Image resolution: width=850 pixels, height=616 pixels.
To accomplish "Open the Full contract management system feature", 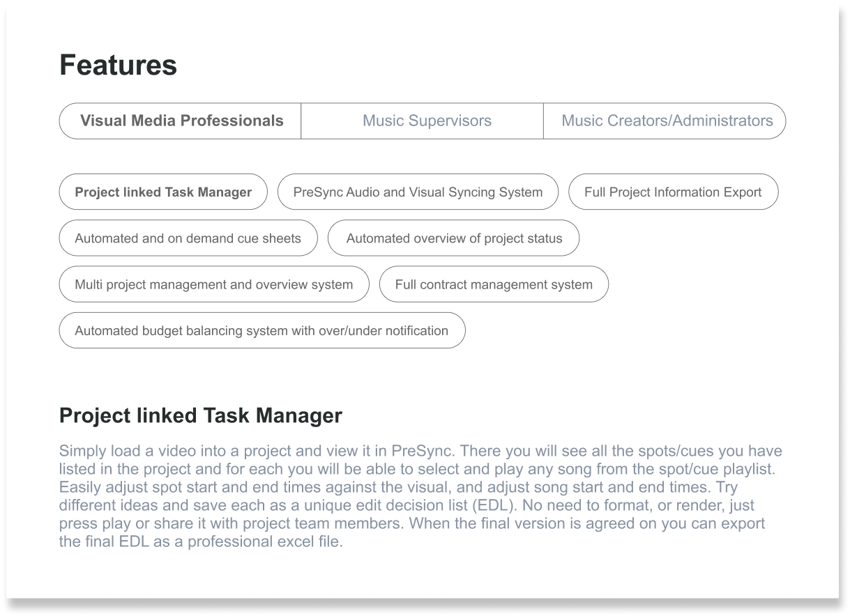I will tap(493, 284).
